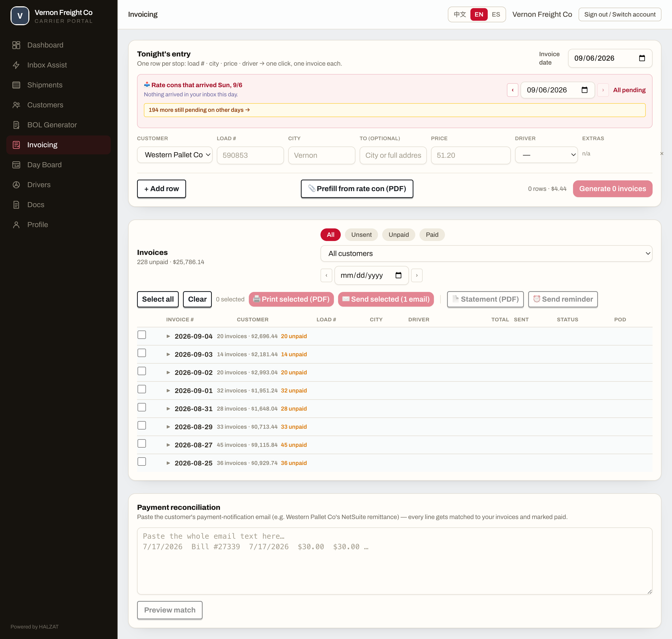Image resolution: width=672 pixels, height=639 pixels.
Task: Switch language to ES
Action: (496, 14)
